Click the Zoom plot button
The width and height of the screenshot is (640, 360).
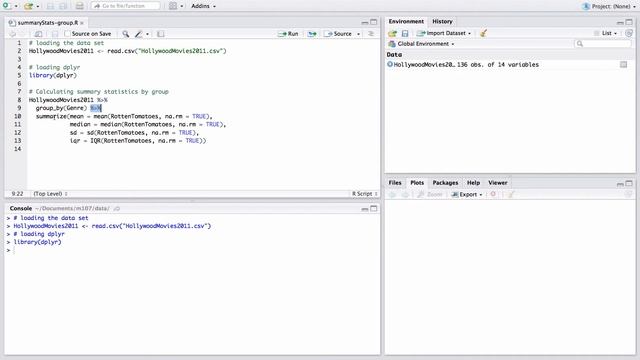coord(430,195)
